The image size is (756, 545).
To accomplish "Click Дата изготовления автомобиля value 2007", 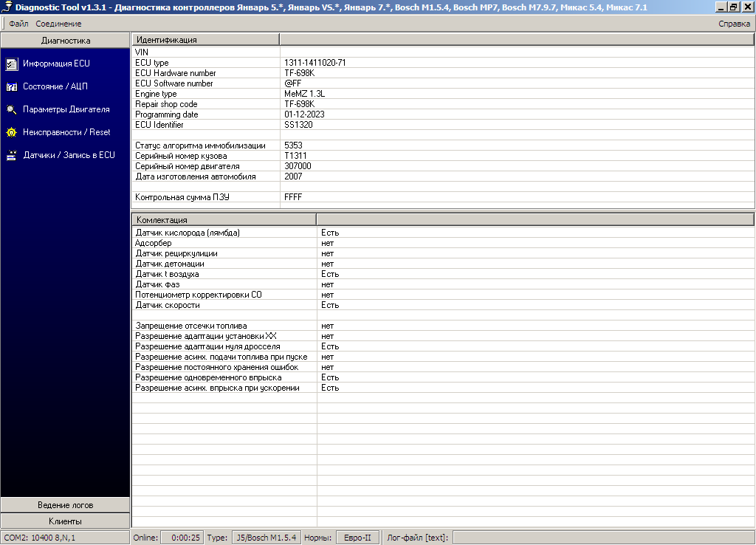I will (x=293, y=176).
